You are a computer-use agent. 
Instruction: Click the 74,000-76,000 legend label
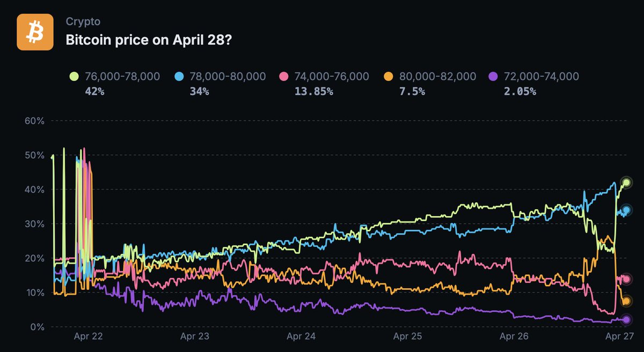click(332, 77)
